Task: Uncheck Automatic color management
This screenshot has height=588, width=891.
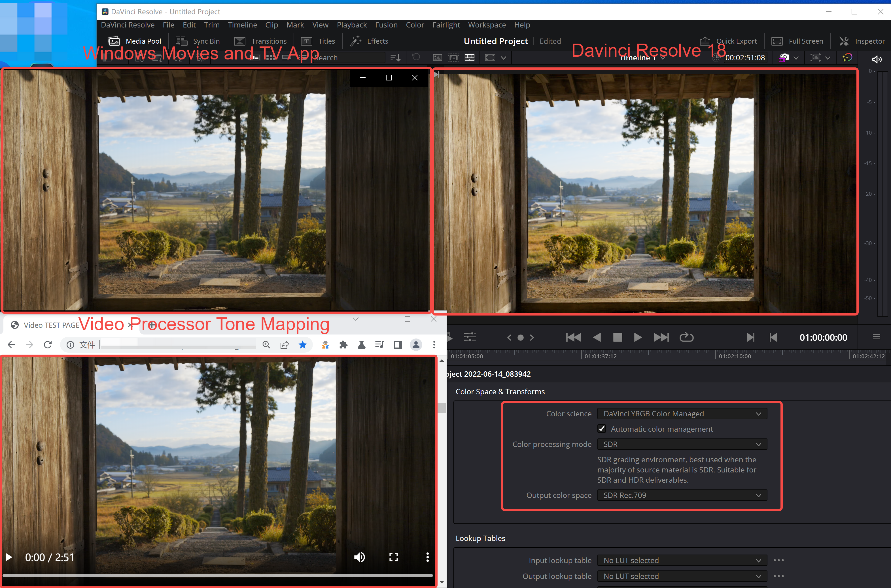Action: point(602,429)
